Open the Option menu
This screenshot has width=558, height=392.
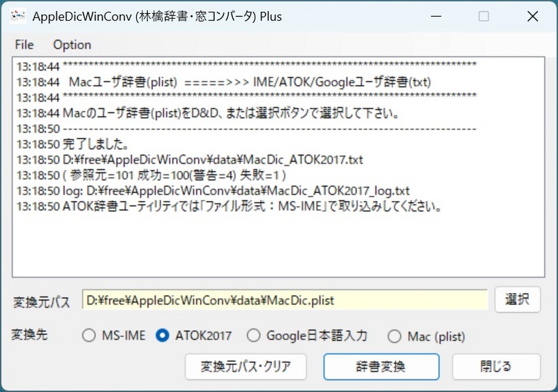[x=72, y=45]
